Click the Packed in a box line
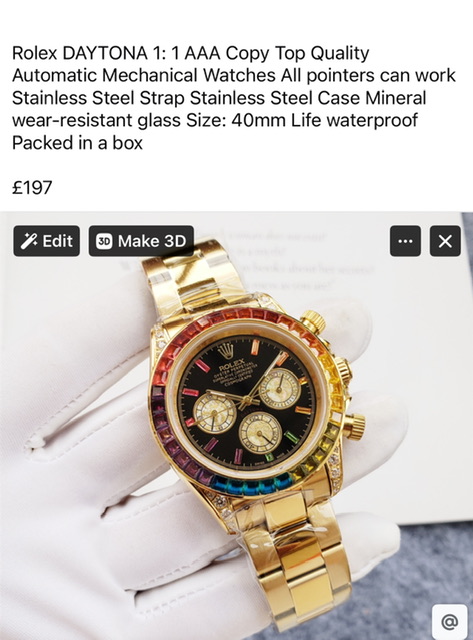 coord(77,143)
